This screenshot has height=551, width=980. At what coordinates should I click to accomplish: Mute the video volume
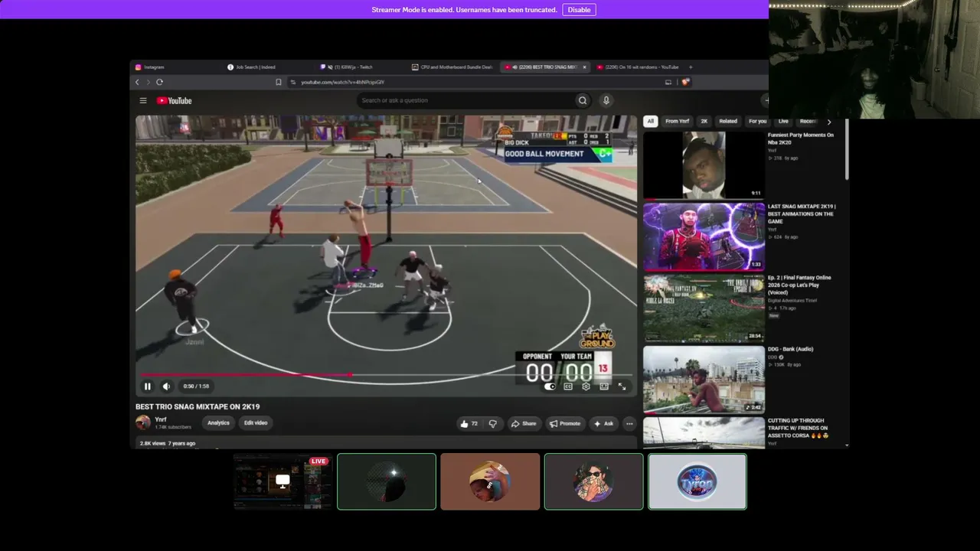[x=166, y=386]
